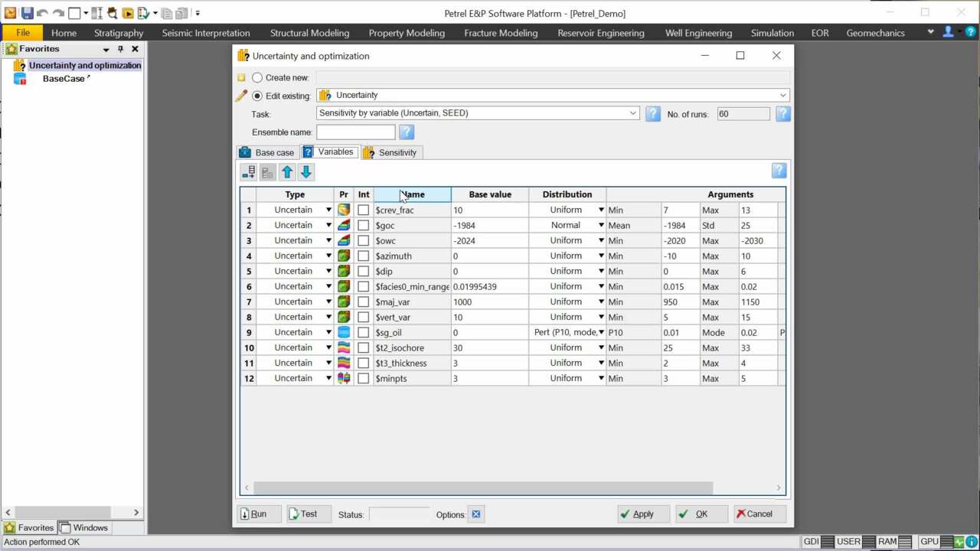The image size is (980, 551).
Task: Open the Favorites pane options arrow
Action: pos(106,49)
